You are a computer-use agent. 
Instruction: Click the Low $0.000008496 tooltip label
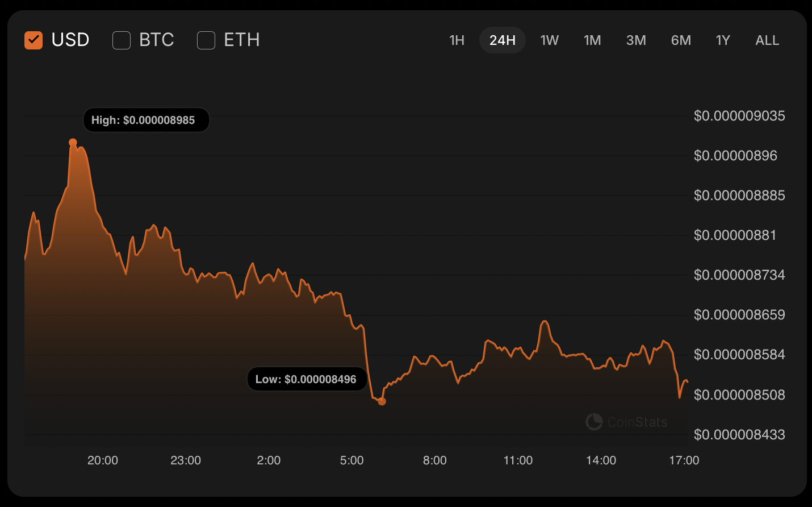point(307,379)
